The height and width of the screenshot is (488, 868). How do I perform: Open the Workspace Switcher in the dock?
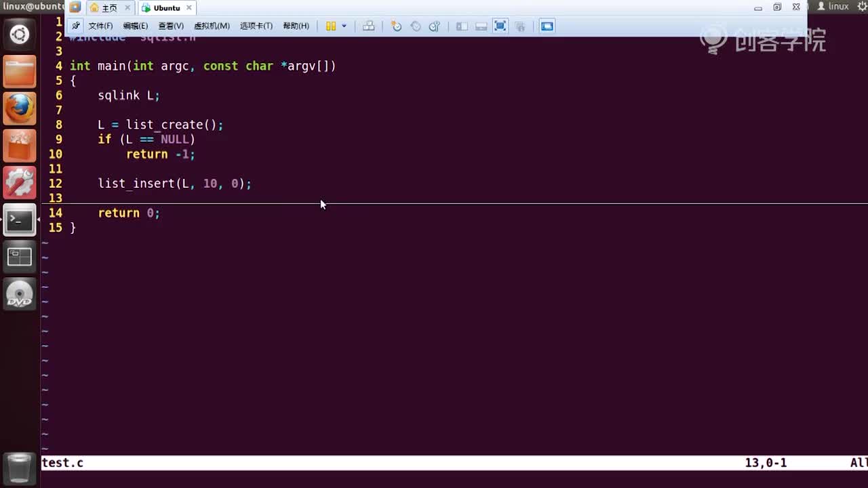(x=20, y=256)
